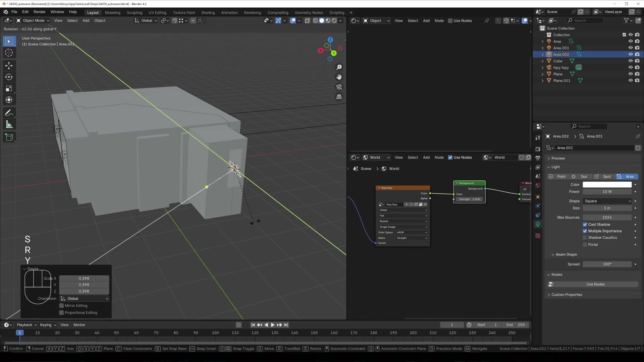
Task: Select the Move tool
Action: [9, 65]
